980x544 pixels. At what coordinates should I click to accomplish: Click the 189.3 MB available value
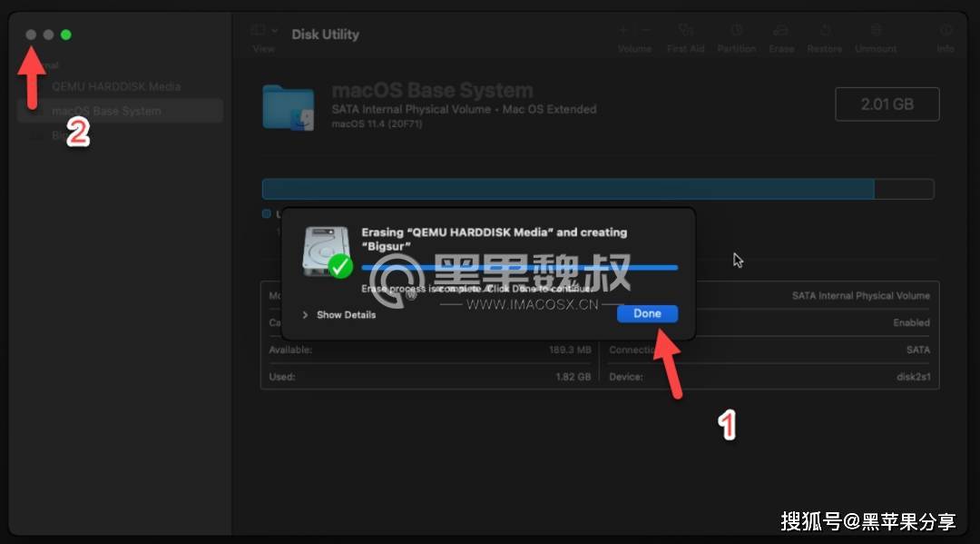[569, 350]
